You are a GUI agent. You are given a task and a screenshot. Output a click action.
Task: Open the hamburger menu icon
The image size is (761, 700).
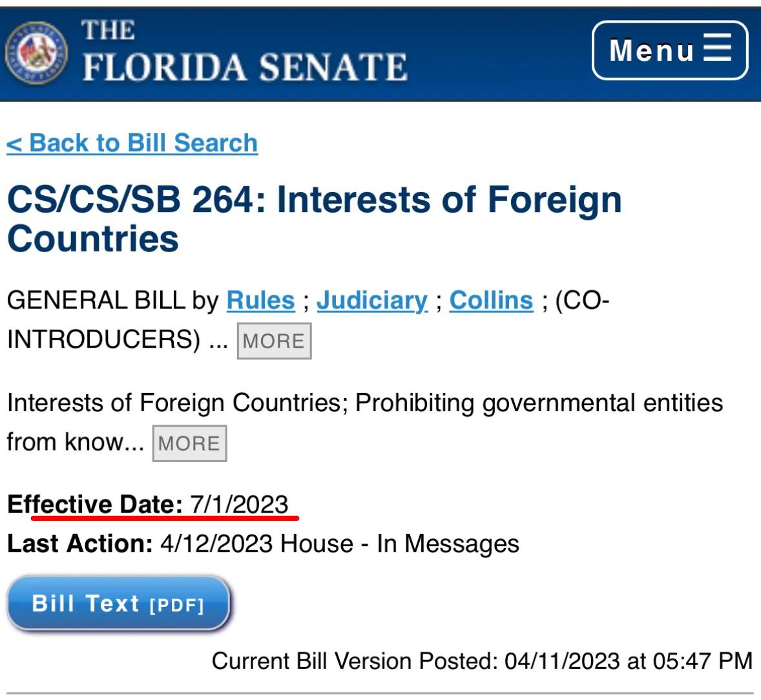(x=717, y=48)
